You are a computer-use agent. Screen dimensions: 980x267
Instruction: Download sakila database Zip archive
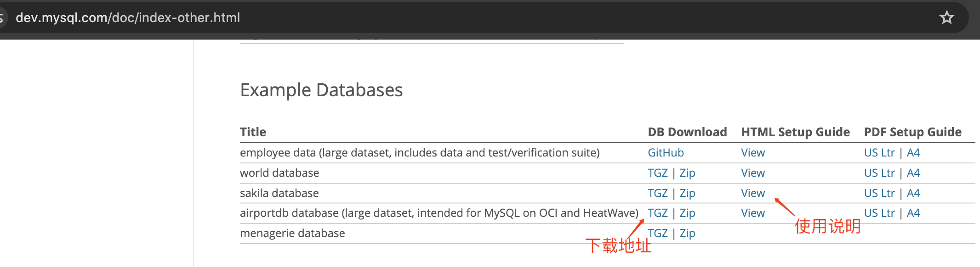click(x=687, y=193)
